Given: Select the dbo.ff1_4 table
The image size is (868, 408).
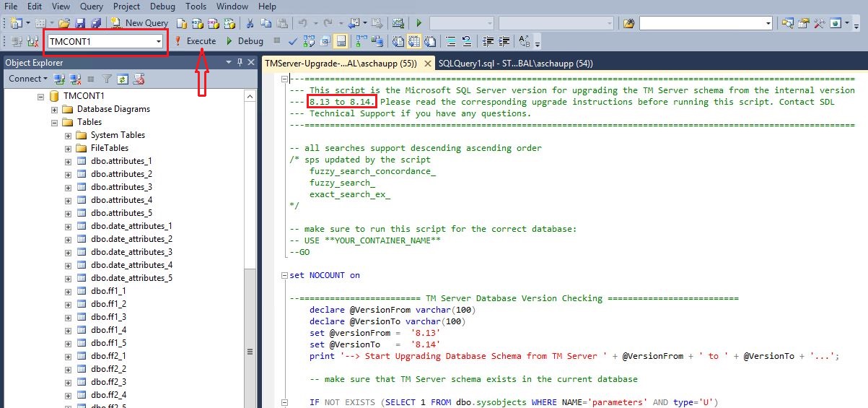Looking at the screenshot, I should pyautogui.click(x=109, y=330).
